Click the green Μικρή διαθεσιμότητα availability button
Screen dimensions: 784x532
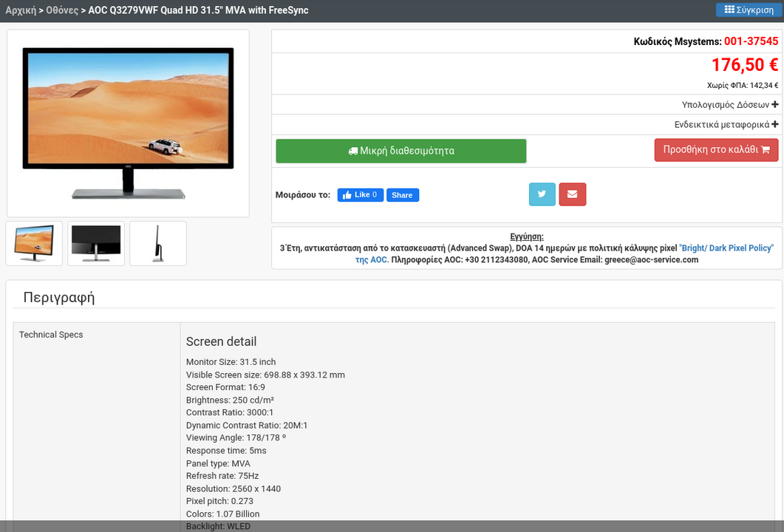click(x=401, y=151)
